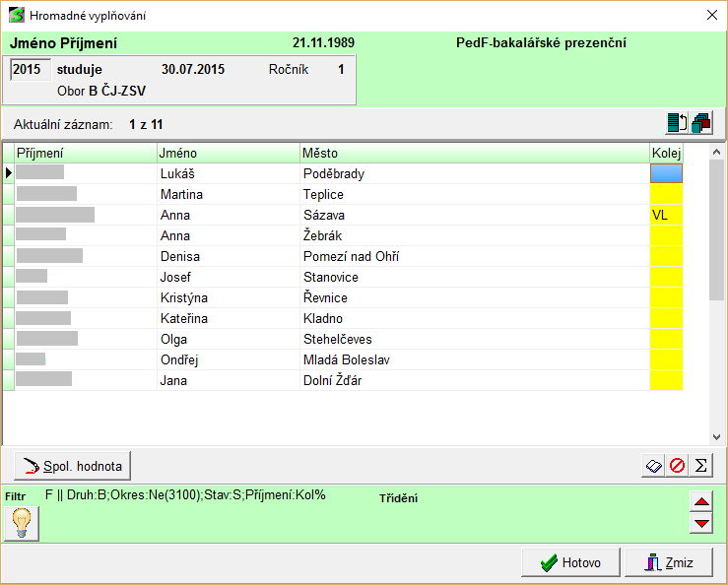Click the Filtr light bulb icon
The image size is (728, 585).
point(22,522)
